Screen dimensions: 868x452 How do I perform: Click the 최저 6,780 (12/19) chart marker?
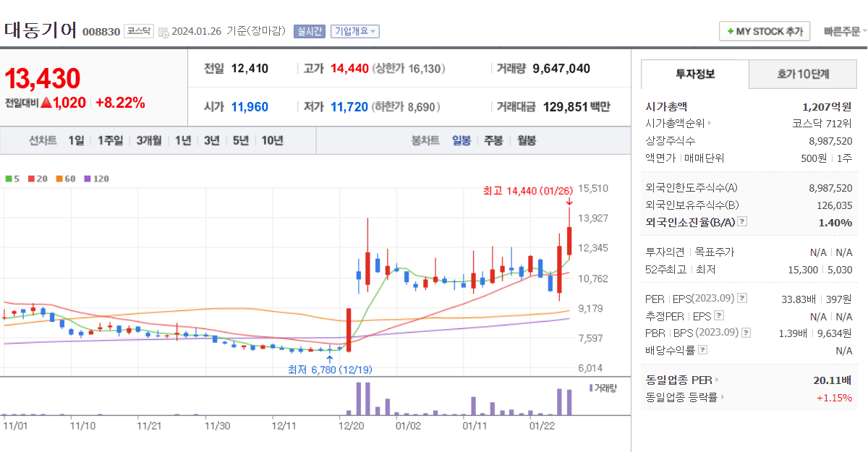tap(330, 370)
